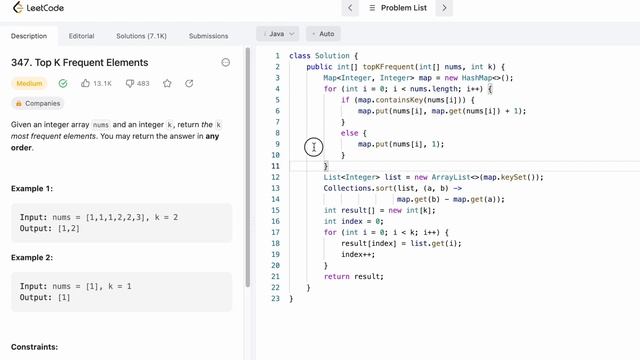The height and width of the screenshot is (360, 640).
Task: Click the thumbs-down dislike icon
Action: tap(130, 83)
